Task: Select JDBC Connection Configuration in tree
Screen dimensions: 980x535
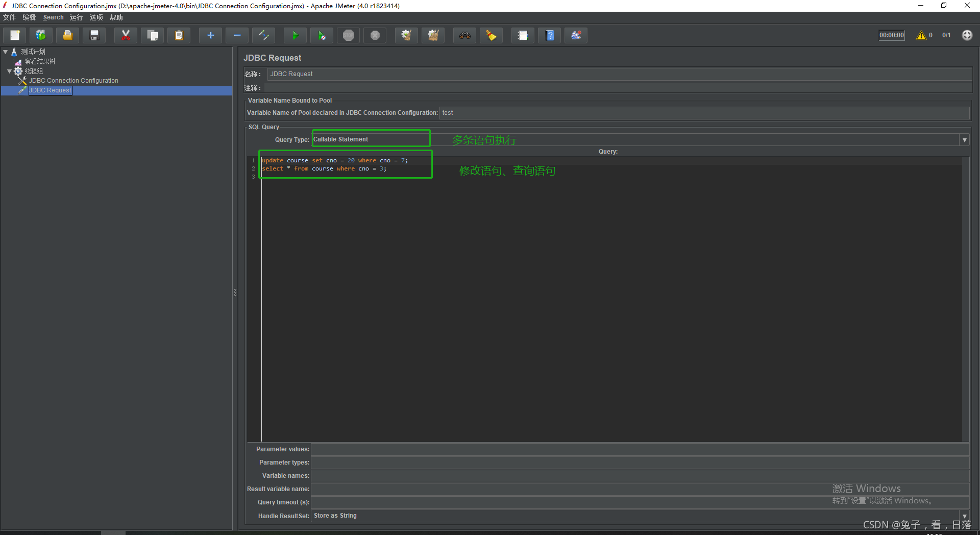Action: click(73, 80)
